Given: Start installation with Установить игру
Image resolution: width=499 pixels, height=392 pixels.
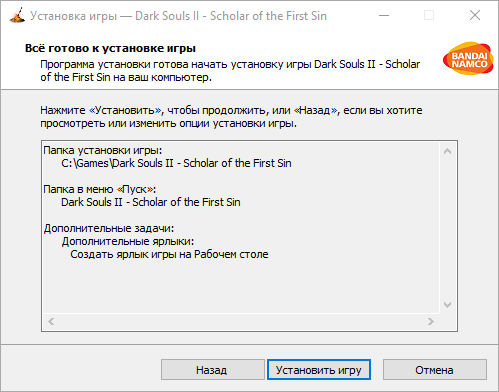Looking at the screenshot, I should (x=319, y=370).
